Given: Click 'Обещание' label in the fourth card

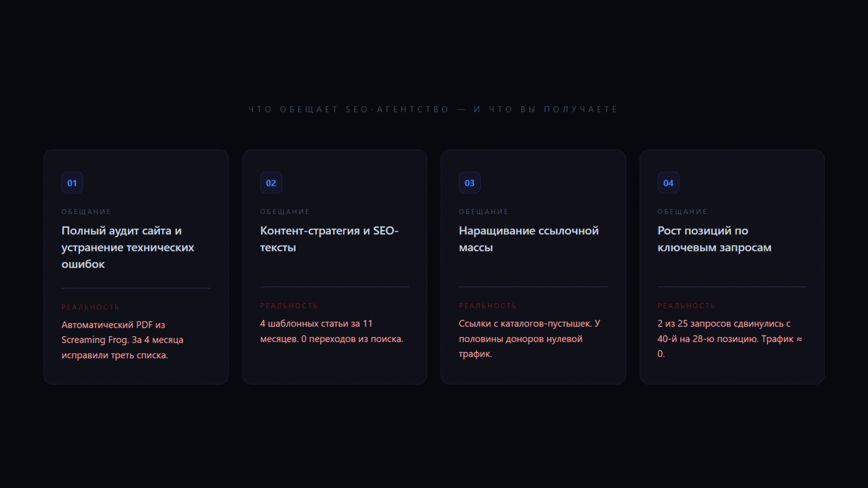Looking at the screenshot, I should [x=682, y=212].
